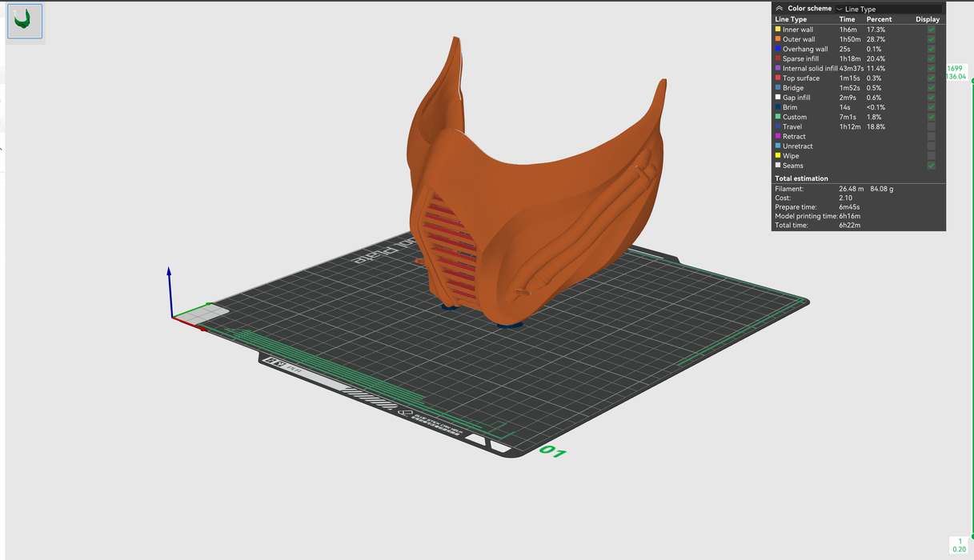
Task: Toggle the Seams display checkbox off
Action: click(931, 166)
